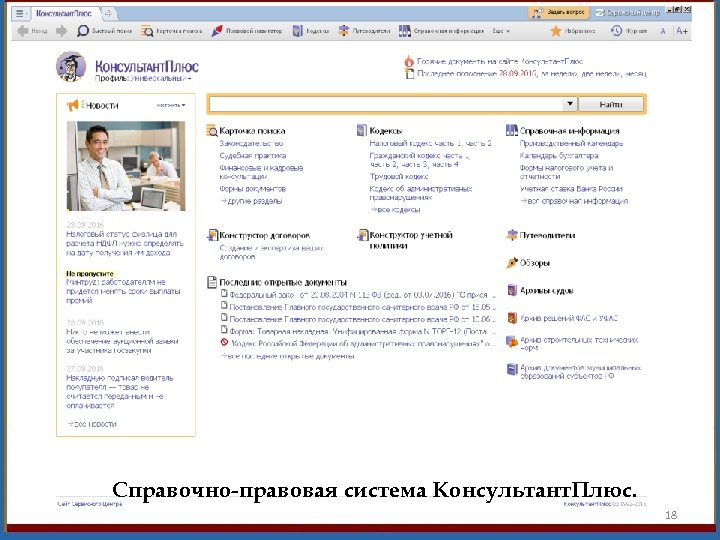Open Финансовые и кадровые консультации link
The image size is (720, 540).
261,172
